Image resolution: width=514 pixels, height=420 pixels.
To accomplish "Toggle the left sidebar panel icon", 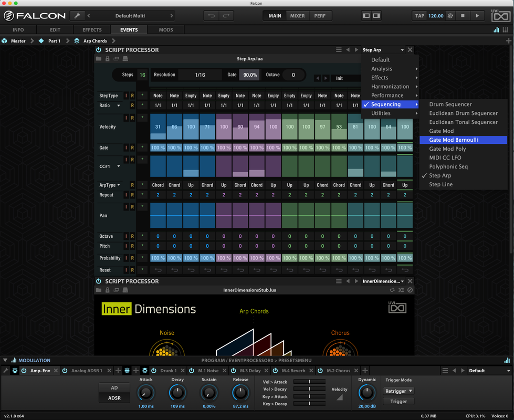I will [366, 16].
